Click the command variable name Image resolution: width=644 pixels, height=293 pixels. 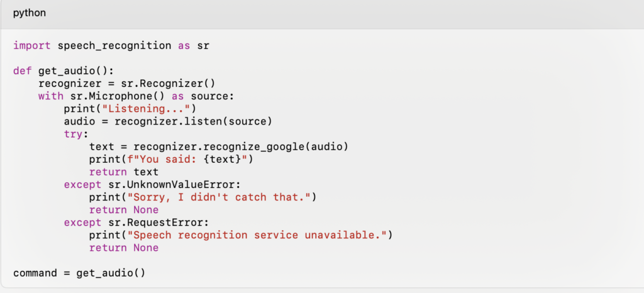[x=35, y=273]
